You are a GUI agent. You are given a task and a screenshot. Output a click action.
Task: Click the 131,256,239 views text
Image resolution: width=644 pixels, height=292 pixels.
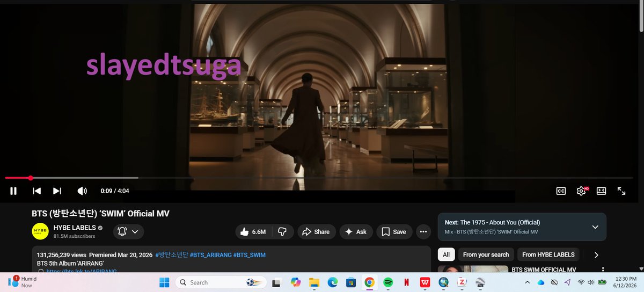click(x=62, y=254)
